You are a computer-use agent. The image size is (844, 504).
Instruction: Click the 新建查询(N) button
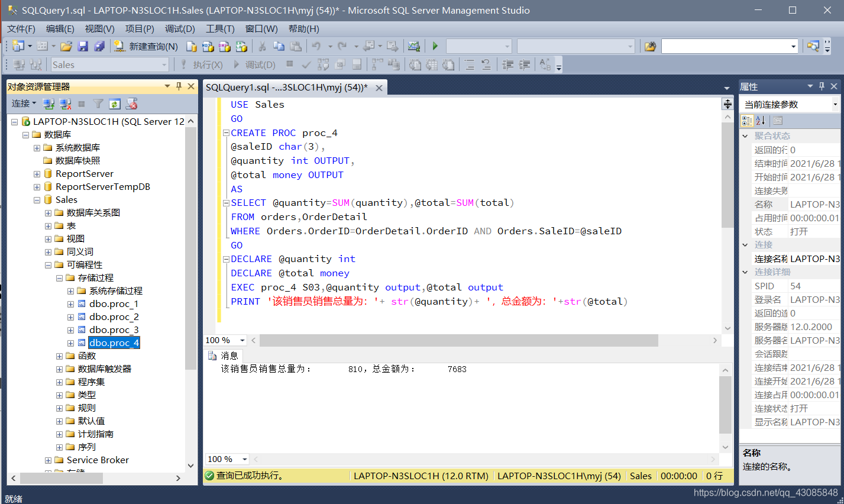pos(146,46)
